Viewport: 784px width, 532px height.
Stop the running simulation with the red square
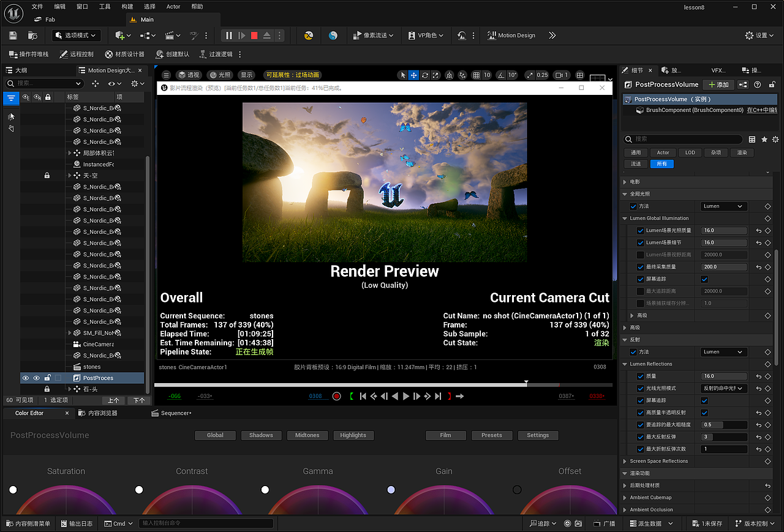point(254,36)
